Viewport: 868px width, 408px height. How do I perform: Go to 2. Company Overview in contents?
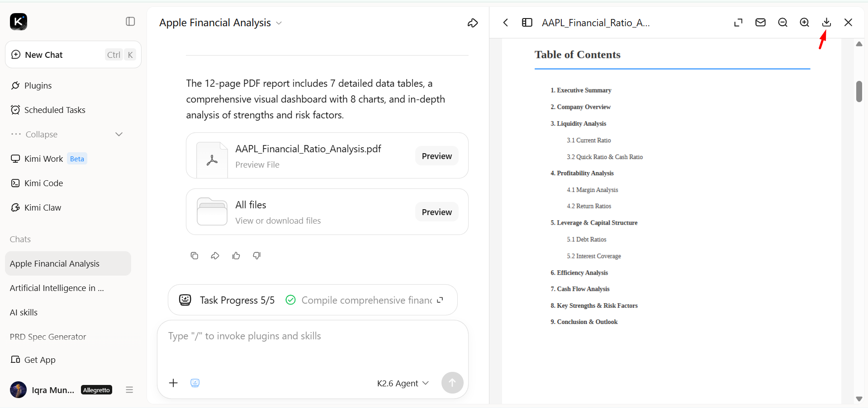[x=580, y=107]
